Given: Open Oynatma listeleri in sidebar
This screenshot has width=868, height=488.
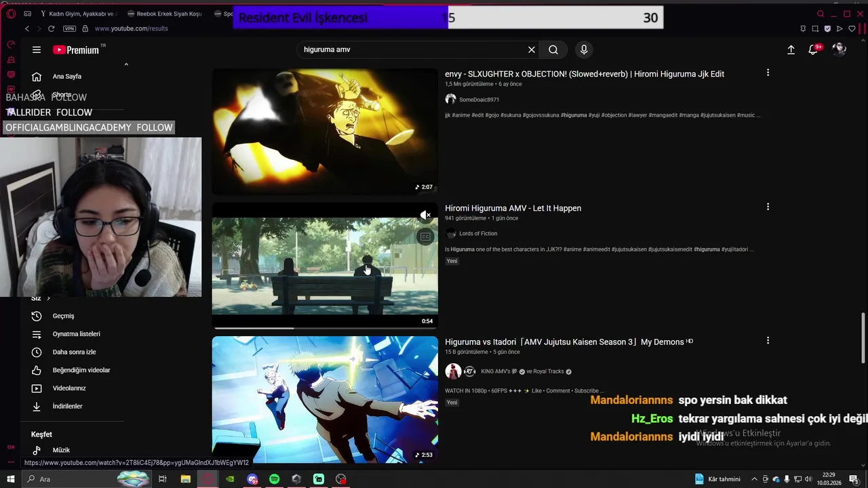Looking at the screenshot, I should pos(76,334).
